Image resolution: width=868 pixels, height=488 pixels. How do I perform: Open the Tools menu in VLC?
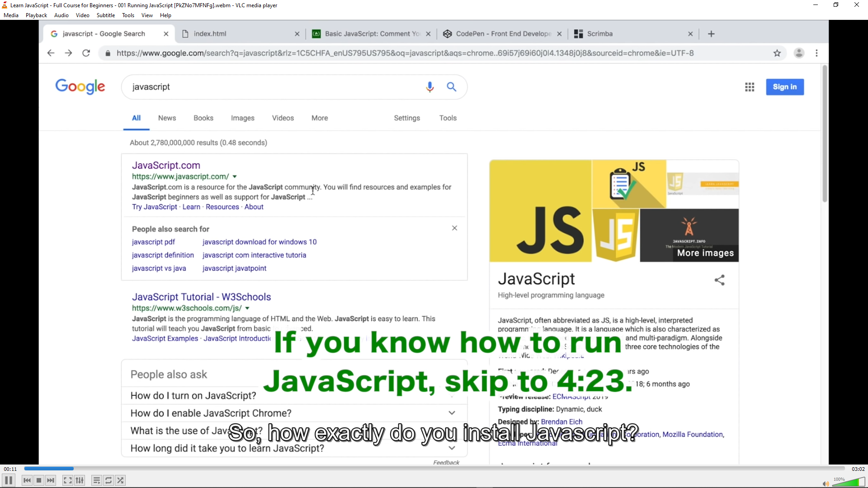point(128,15)
